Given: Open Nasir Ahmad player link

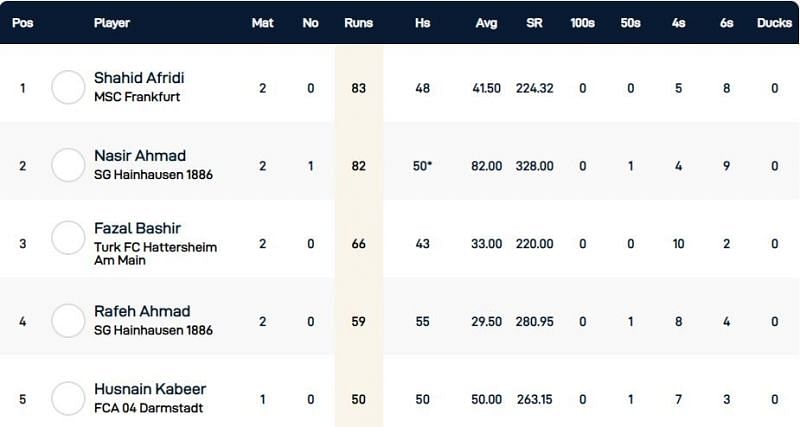Looking at the screenshot, I should click(x=140, y=156).
